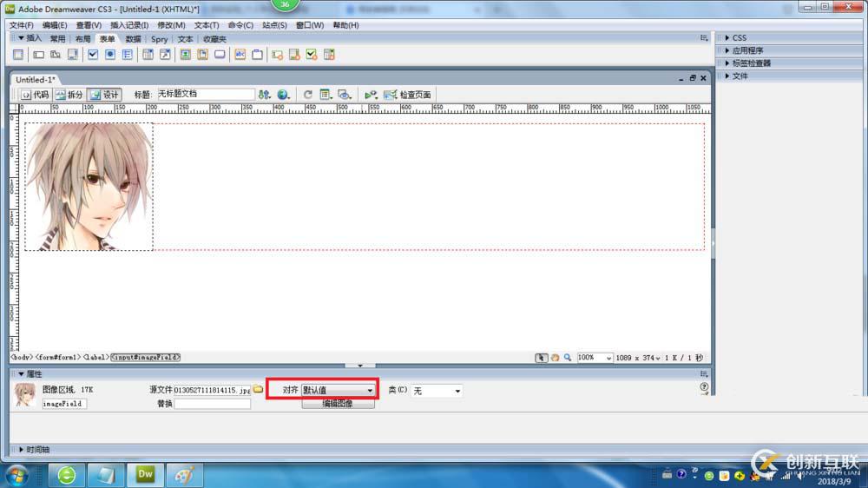868x488 pixels.
Task: Click the 标题 document title field
Action: click(x=206, y=94)
